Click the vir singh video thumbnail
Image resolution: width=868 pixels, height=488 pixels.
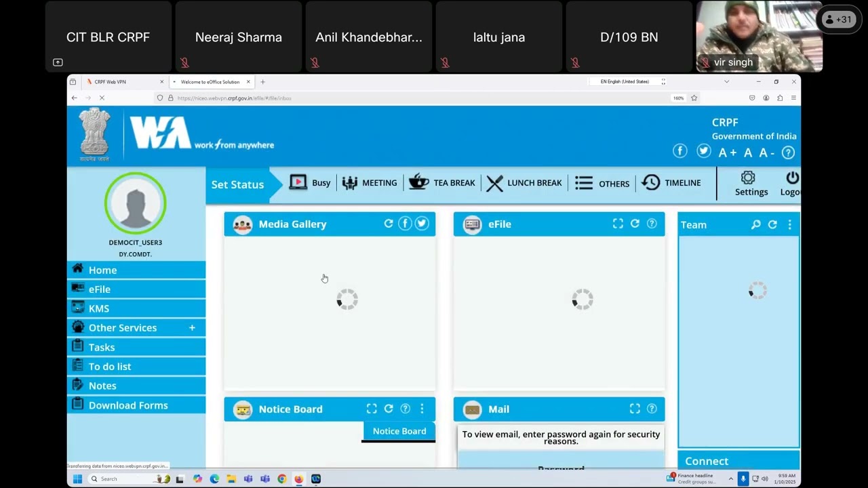tap(759, 37)
